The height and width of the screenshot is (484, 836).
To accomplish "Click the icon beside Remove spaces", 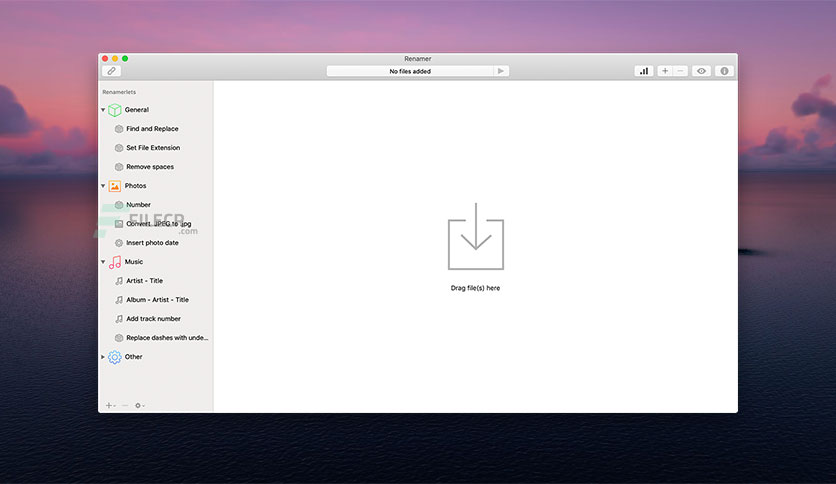I will (119, 167).
